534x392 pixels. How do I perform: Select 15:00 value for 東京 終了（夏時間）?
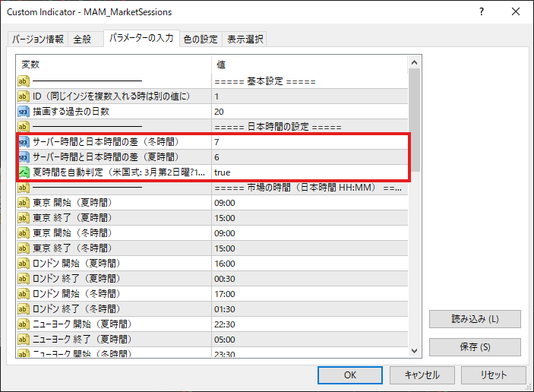click(310, 218)
